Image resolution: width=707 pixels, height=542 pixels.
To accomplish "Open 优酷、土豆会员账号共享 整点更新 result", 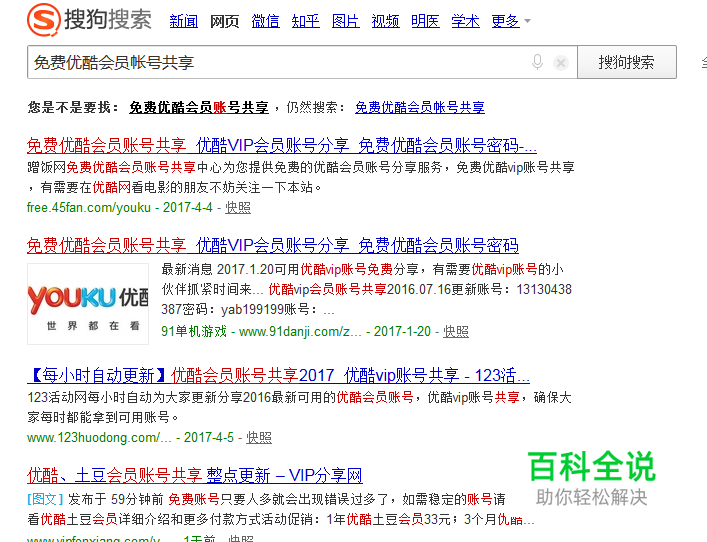I will click(x=194, y=475).
